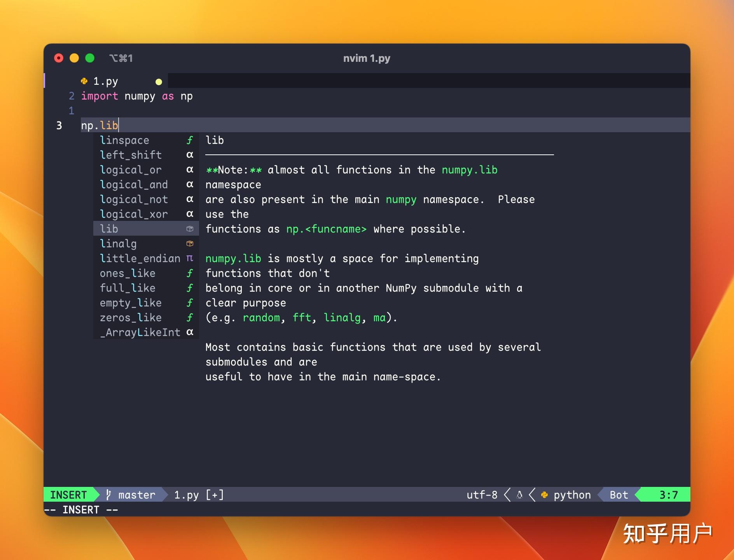
Task: Select zeros_like in the completion list
Action: pos(131,318)
